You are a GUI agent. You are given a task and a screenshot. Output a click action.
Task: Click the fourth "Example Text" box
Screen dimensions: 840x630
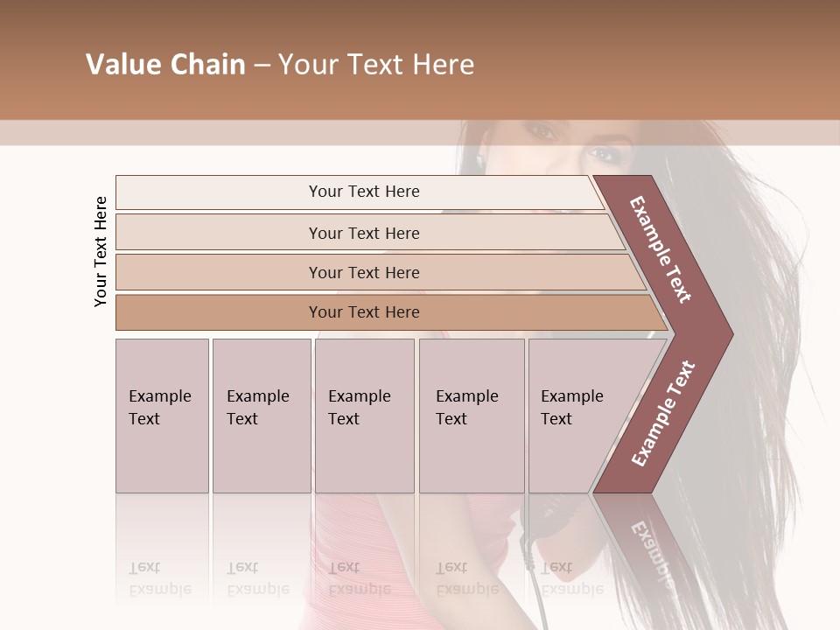pyautogui.click(x=472, y=416)
